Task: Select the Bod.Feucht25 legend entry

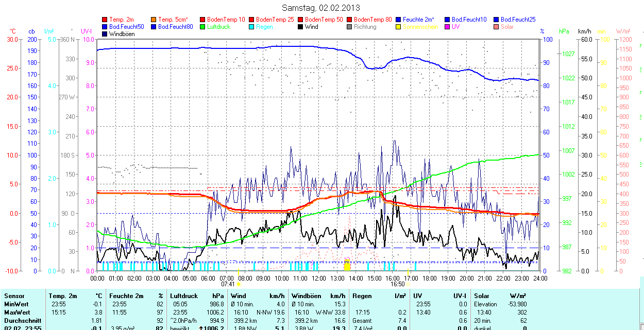Action: click(x=518, y=20)
